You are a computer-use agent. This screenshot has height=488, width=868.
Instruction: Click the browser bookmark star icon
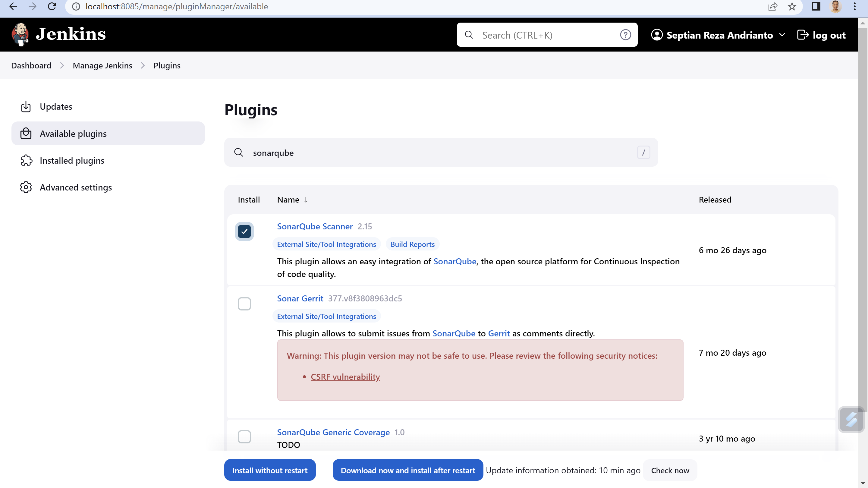pos(791,6)
